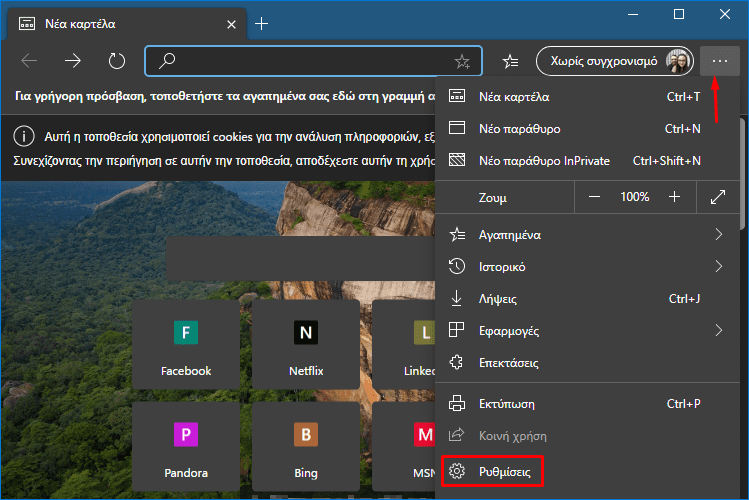The image size is (749, 500).
Task: Click the three-dots settings and more button
Action: (x=719, y=61)
